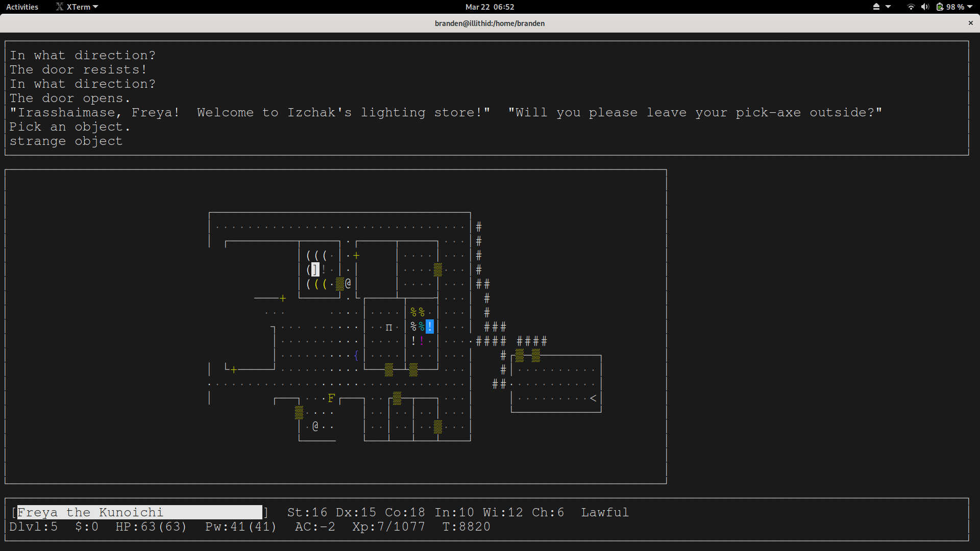Click the "<" upstairs staircase symbol

[593, 398]
